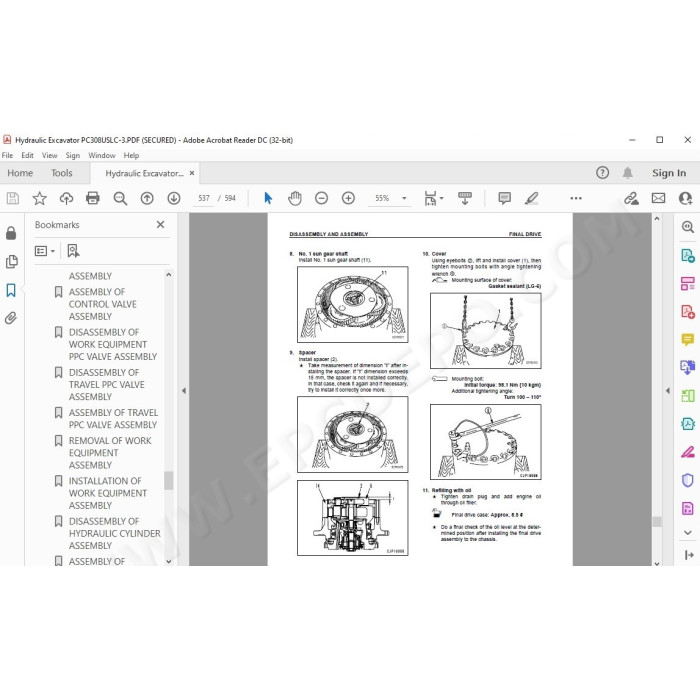
Task: Activate the hand pan tool
Action: 295,198
